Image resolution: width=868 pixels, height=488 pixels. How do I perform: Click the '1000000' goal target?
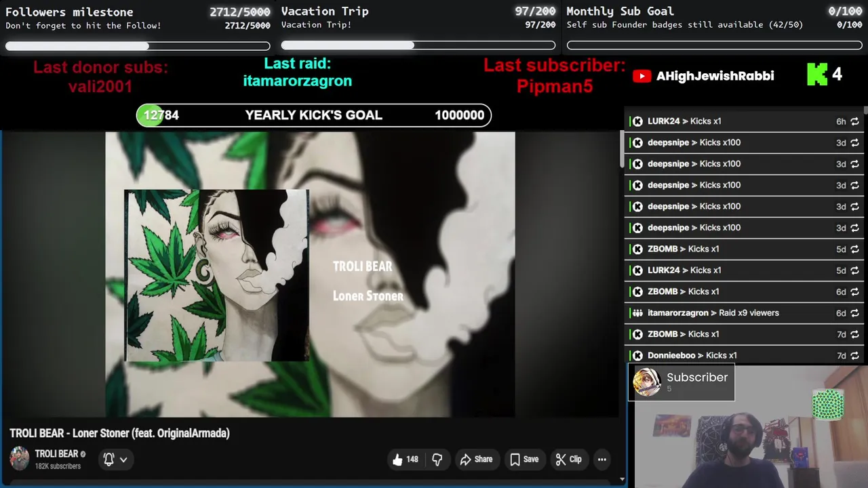tap(460, 115)
